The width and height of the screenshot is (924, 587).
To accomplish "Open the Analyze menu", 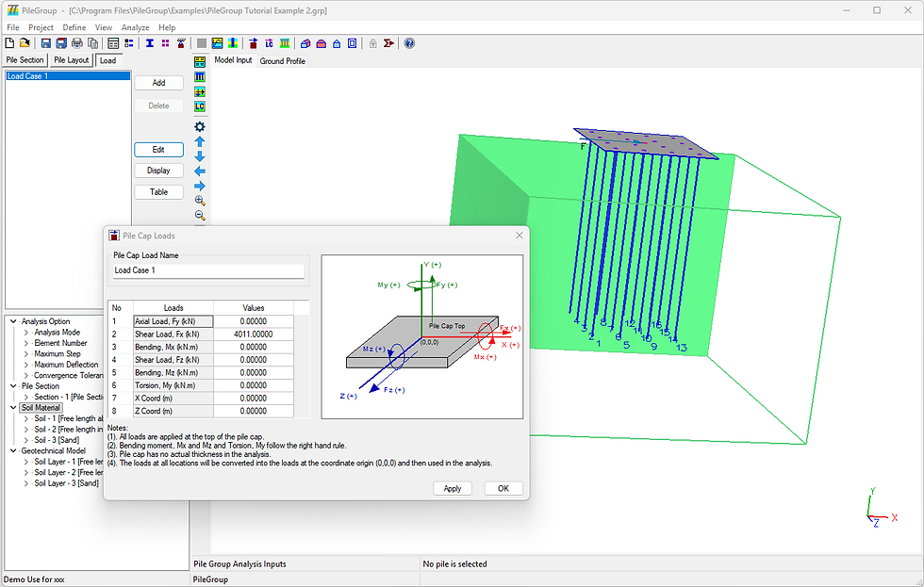I will tap(135, 27).
